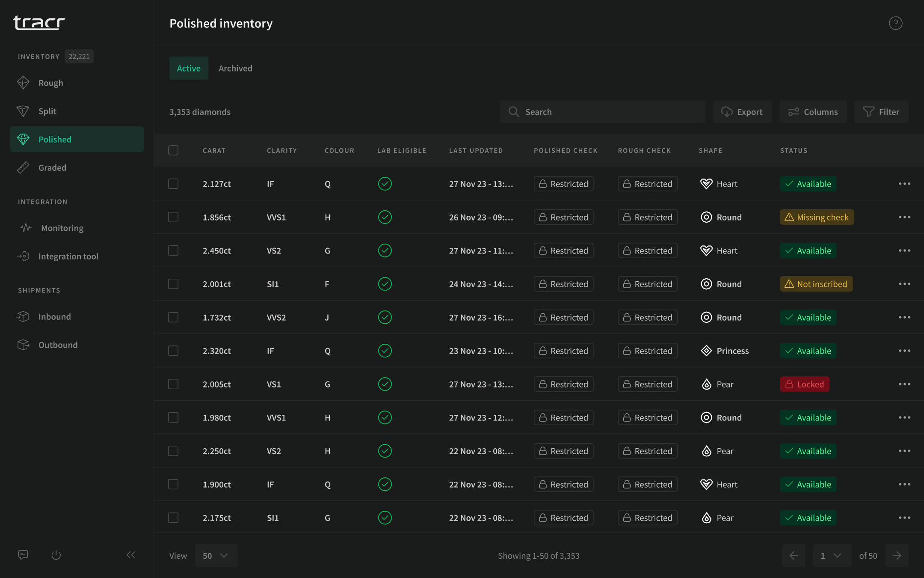
Task: Click Heart shape icon in 2.450ct row
Action: (x=706, y=250)
